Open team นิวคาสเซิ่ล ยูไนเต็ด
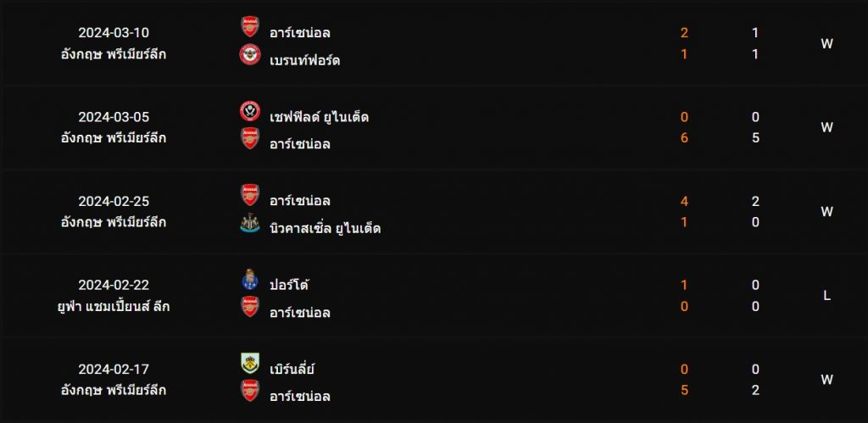Screen dimensions: 868x423 click(325, 228)
